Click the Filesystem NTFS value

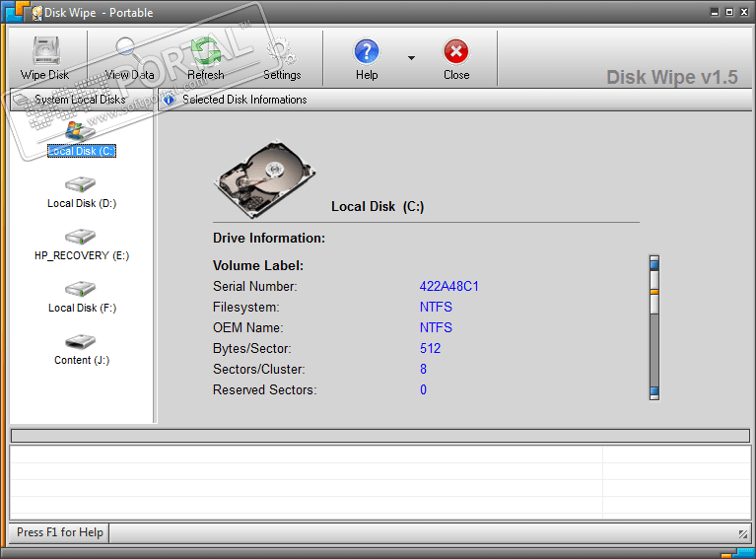(436, 308)
